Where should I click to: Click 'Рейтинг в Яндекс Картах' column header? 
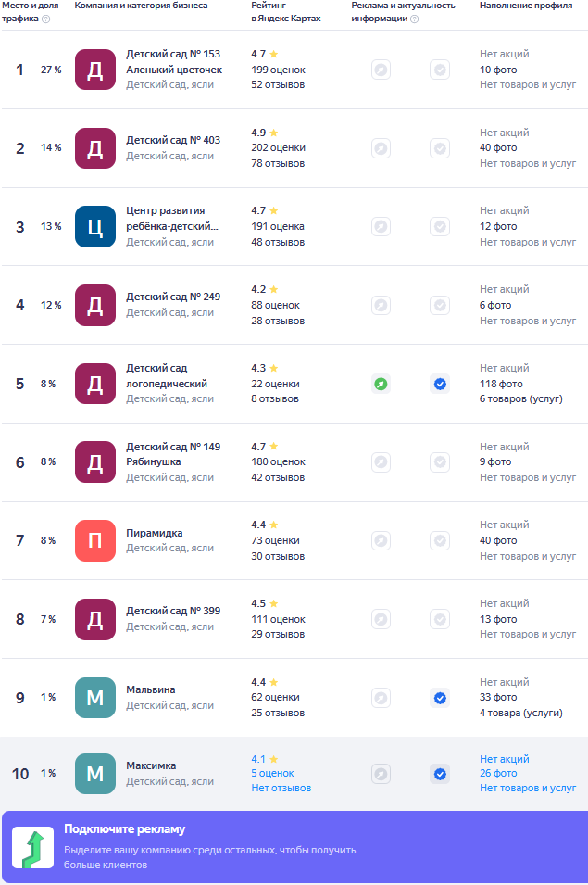point(286,12)
